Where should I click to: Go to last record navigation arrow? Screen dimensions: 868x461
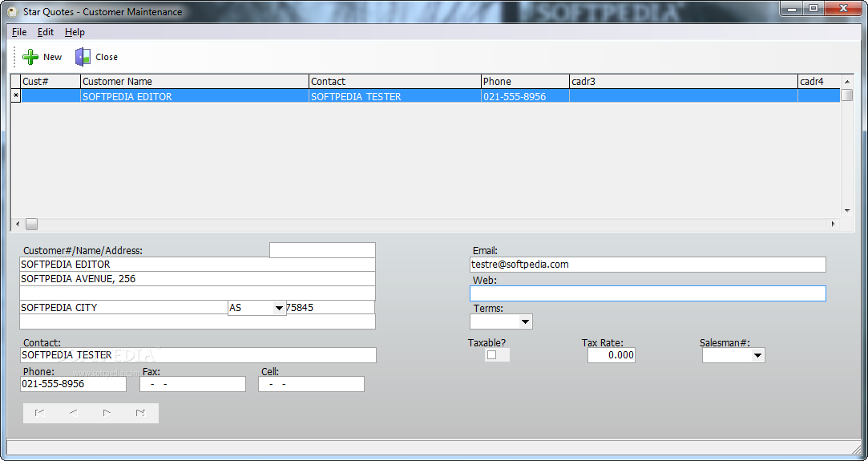pos(140,413)
